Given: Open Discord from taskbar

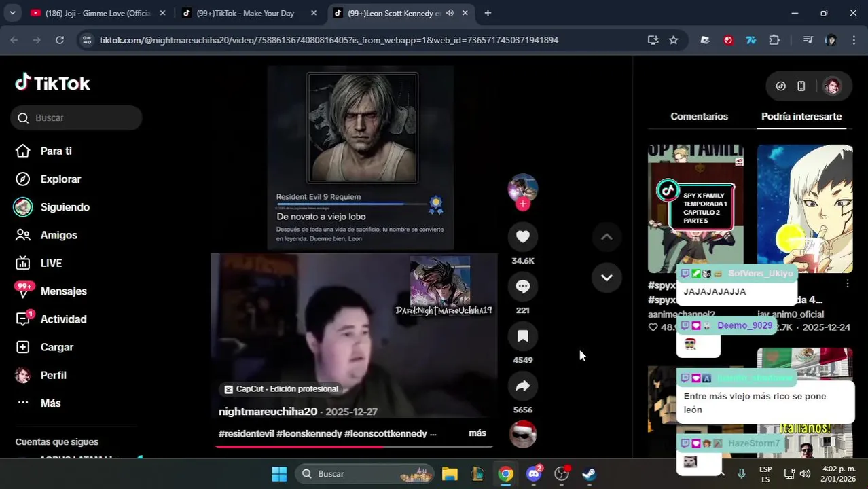Looking at the screenshot, I should (534, 473).
